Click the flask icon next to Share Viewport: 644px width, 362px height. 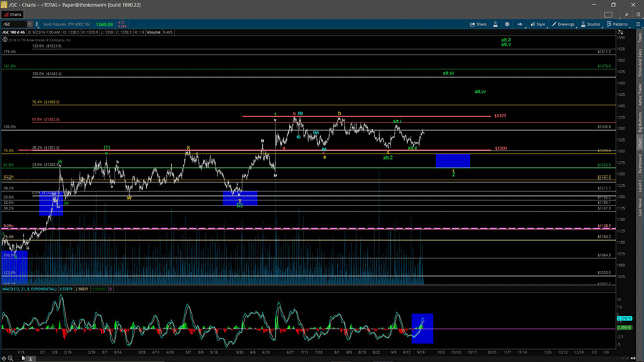(495, 24)
